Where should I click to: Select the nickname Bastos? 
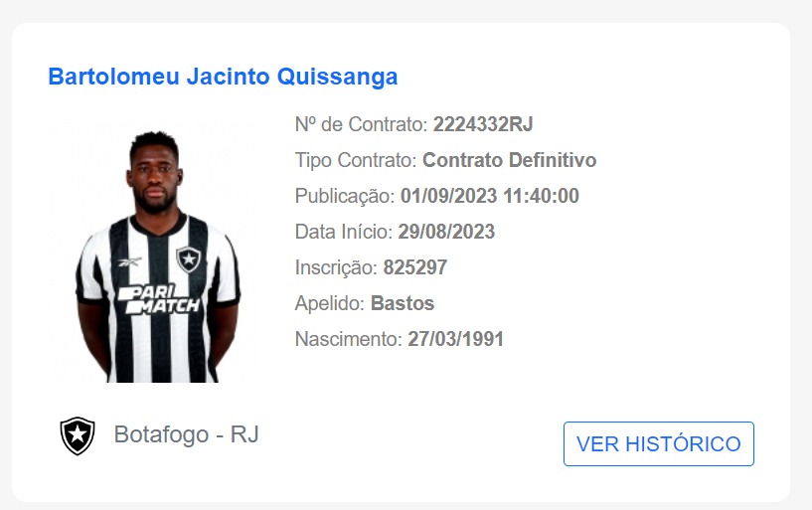(x=403, y=303)
